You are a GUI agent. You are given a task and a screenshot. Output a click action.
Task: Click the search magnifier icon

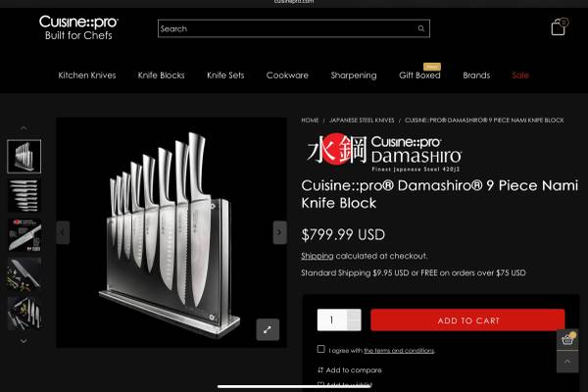click(x=421, y=28)
